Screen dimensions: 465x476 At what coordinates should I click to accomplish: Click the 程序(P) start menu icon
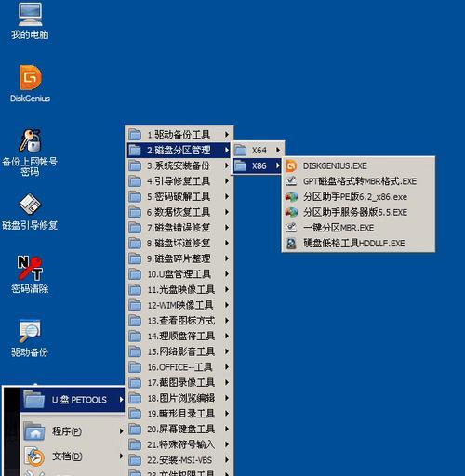pyautogui.click(x=34, y=431)
